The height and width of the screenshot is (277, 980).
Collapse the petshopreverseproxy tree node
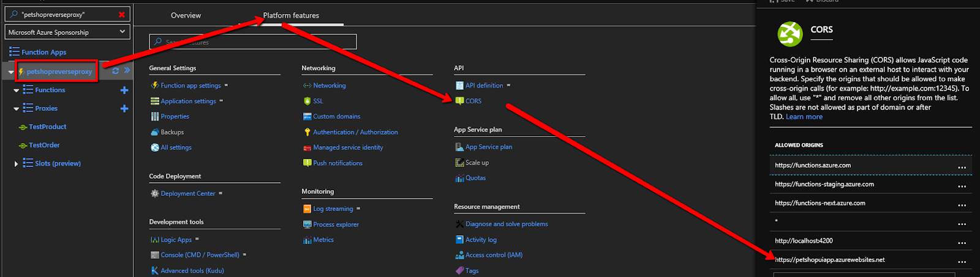tap(11, 72)
